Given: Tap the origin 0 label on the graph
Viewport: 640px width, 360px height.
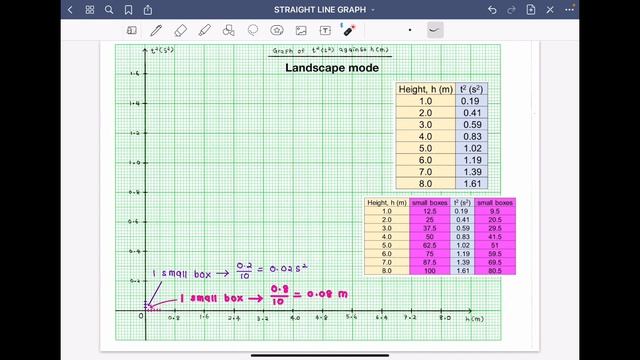Looking at the screenshot, I should click(141, 316).
